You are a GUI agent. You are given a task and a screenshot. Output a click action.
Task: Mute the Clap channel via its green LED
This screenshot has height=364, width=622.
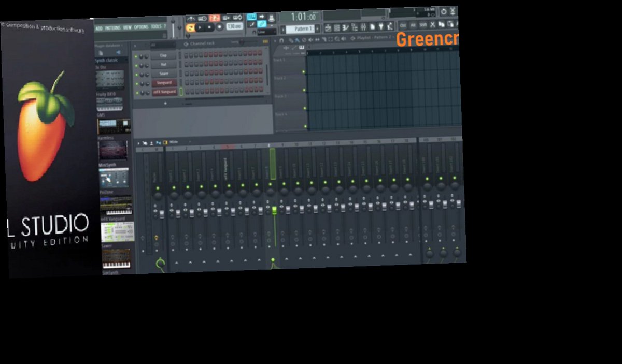(136, 55)
